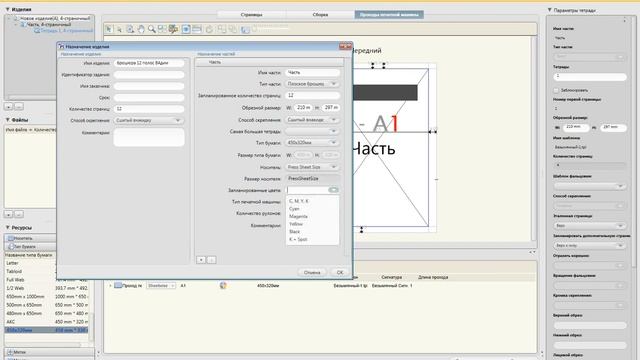The image size is (640, 360).
Task: Click the second duplicate pages icon
Action: [x=233, y=29]
